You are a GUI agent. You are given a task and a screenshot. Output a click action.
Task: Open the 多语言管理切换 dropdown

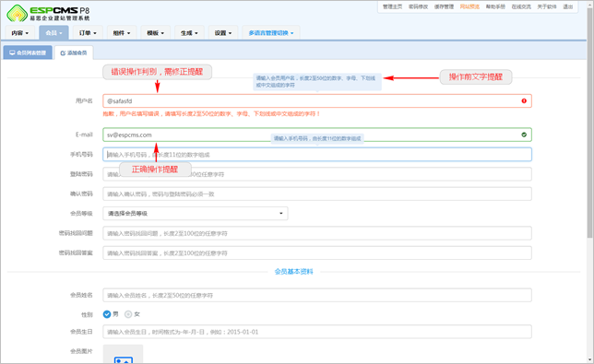tap(271, 33)
